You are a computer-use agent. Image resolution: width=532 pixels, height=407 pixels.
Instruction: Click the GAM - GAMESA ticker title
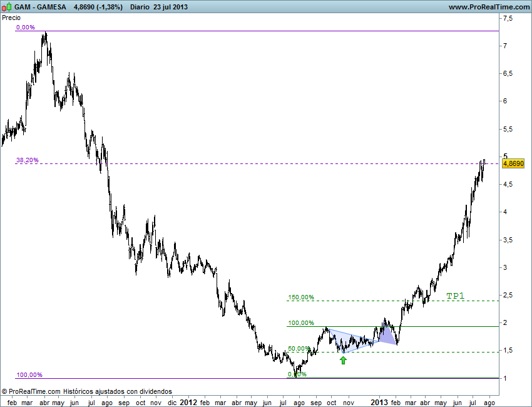[41, 7]
